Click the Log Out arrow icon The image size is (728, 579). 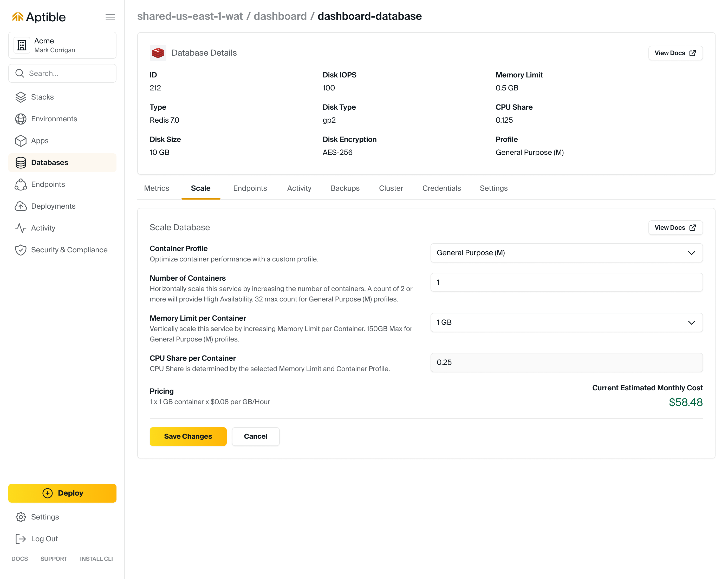(x=21, y=539)
